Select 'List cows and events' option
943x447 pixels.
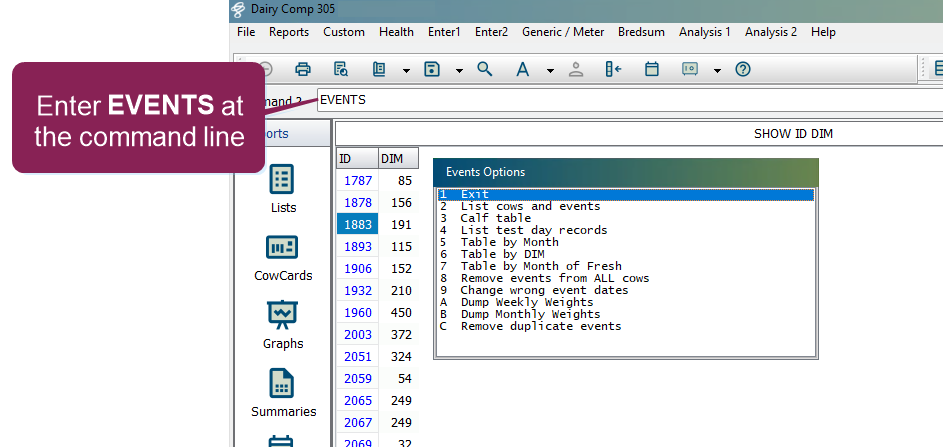click(x=530, y=206)
